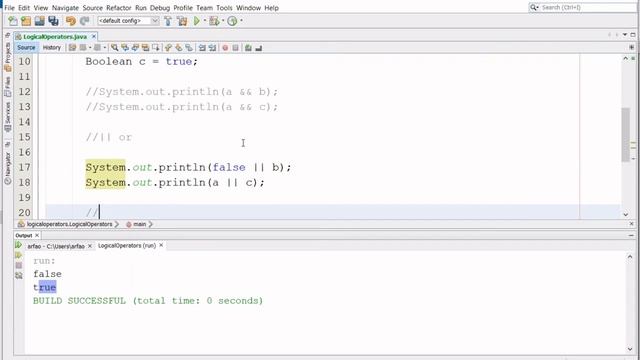The width and height of the screenshot is (640, 360).
Task: Select the LogicalOperators.java editor tab
Action: [x=55, y=37]
